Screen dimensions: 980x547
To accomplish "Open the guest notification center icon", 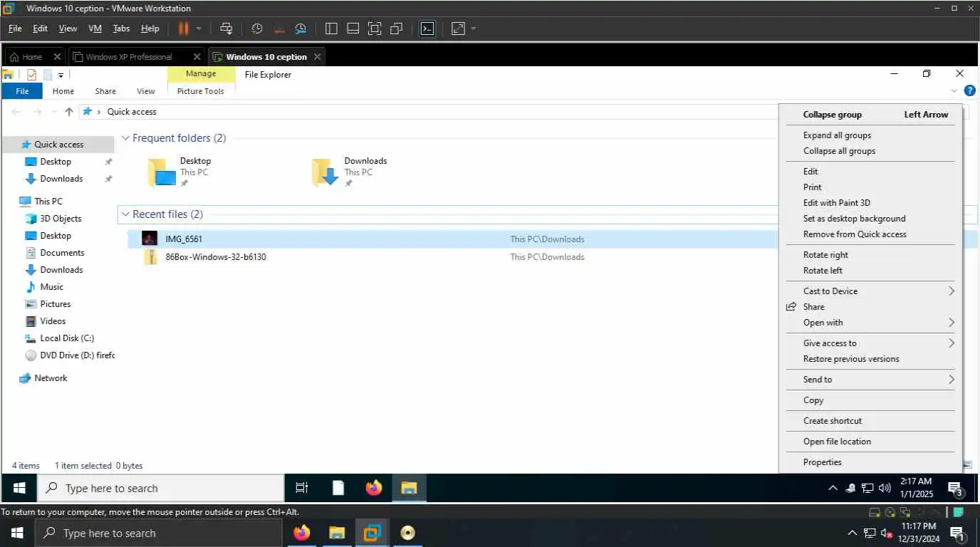I will pyautogui.click(x=956, y=489).
